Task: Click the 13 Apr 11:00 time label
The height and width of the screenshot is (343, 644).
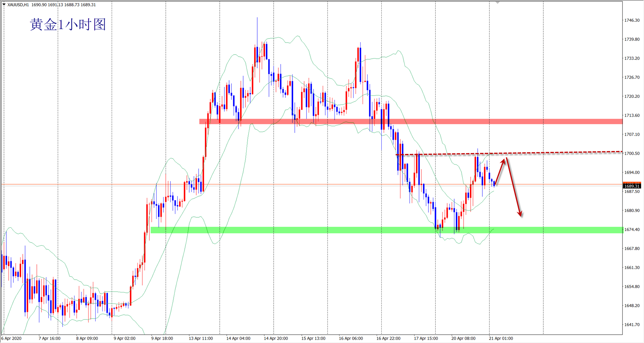Action: pyautogui.click(x=201, y=338)
